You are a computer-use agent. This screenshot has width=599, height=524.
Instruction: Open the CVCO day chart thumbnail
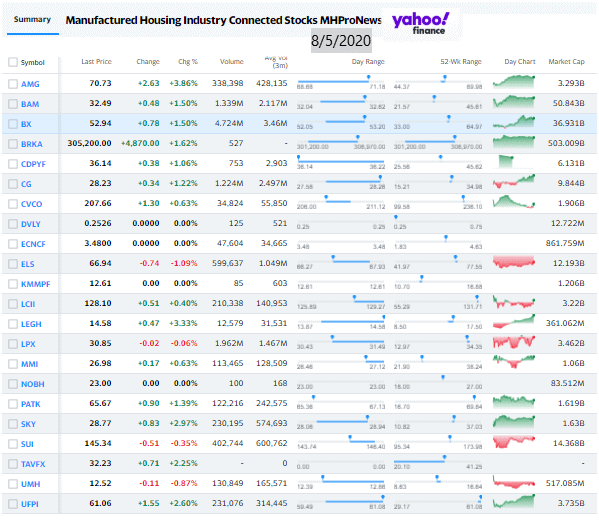tap(514, 202)
